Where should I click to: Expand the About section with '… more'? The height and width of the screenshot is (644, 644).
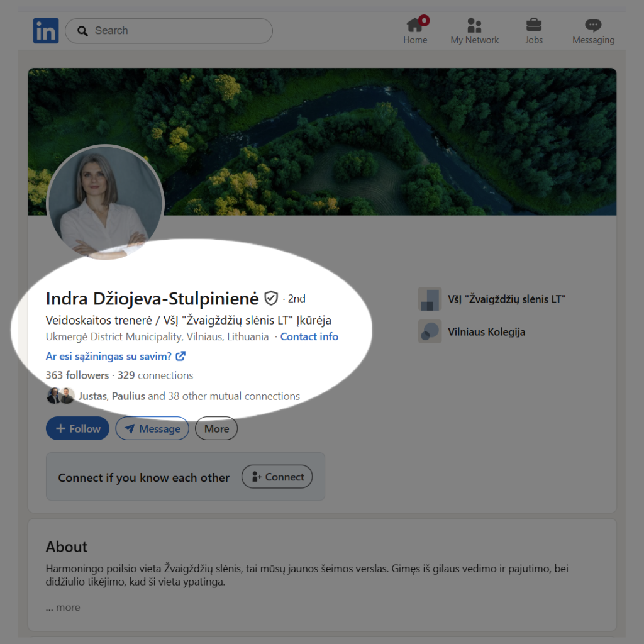63,608
